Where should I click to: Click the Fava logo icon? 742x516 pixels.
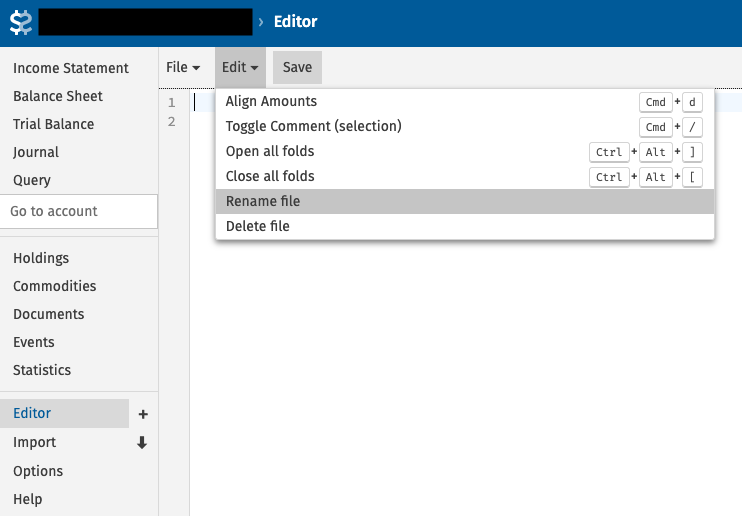pyautogui.click(x=21, y=22)
